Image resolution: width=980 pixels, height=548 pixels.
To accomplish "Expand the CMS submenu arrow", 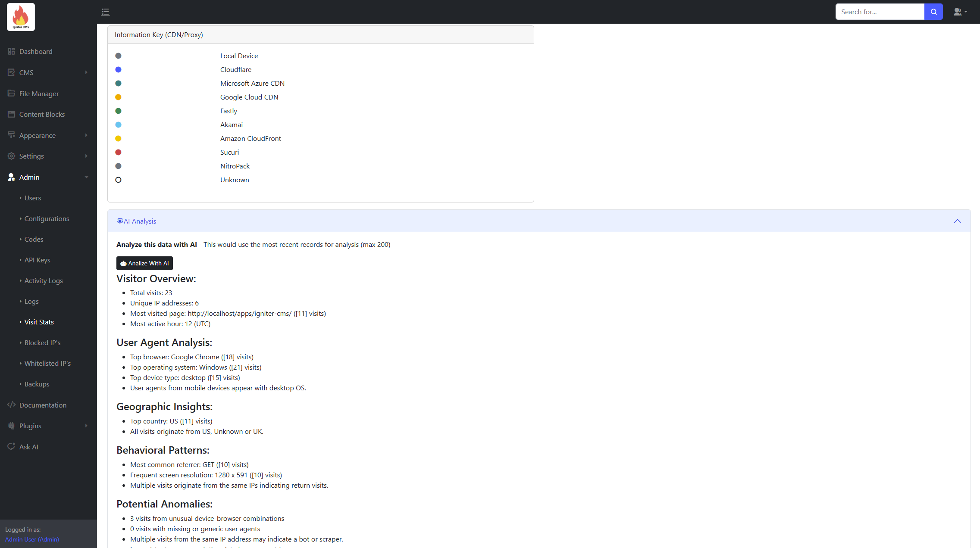I will coord(86,72).
